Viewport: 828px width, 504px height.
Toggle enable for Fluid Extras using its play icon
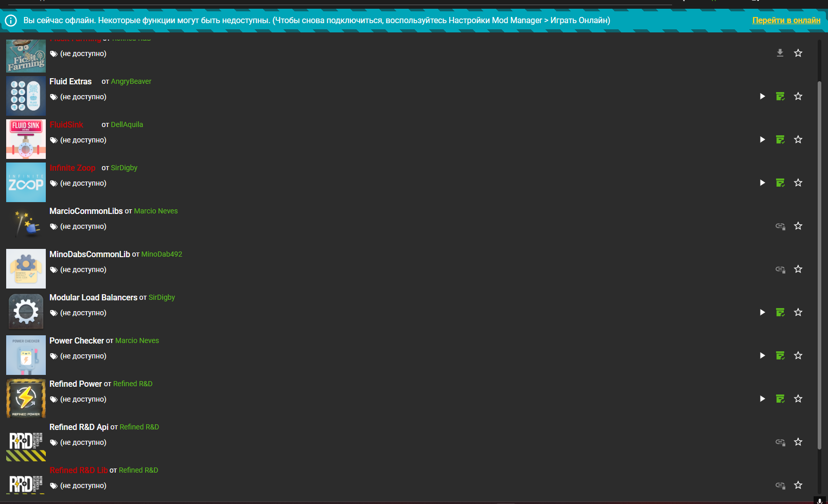click(x=763, y=96)
